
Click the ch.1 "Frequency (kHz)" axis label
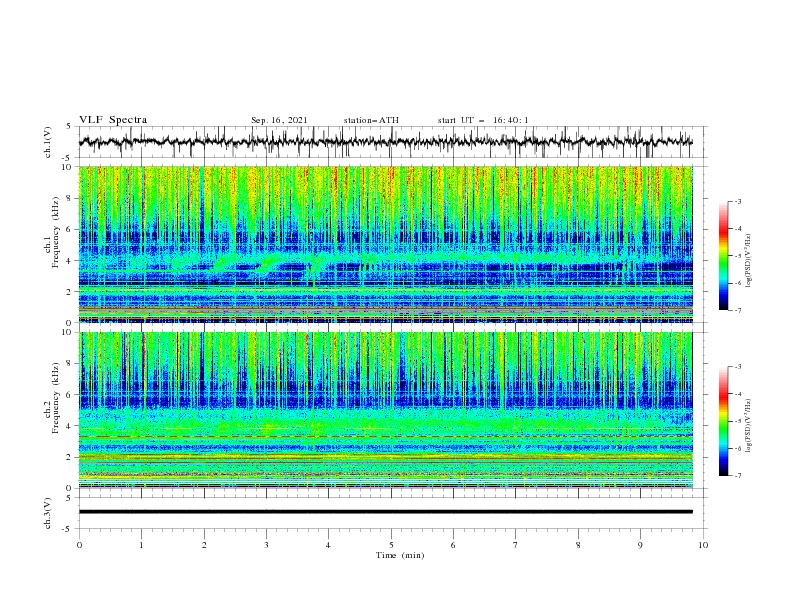pos(55,233)
